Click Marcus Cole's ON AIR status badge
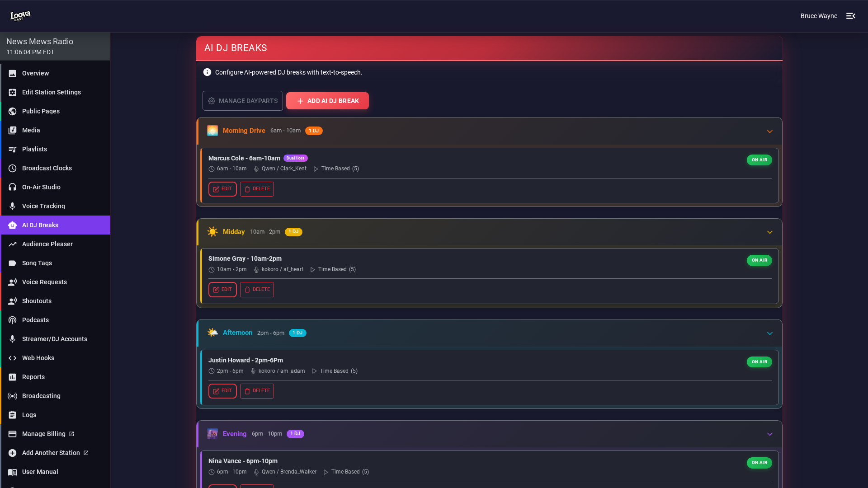The image size is (868, 488). pyautogui.click(x=759, y=160)
